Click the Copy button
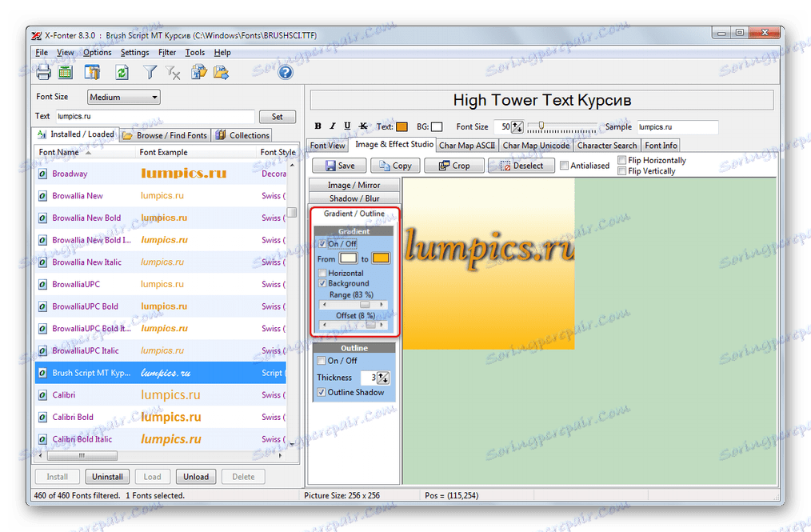 tap(395, 166)
